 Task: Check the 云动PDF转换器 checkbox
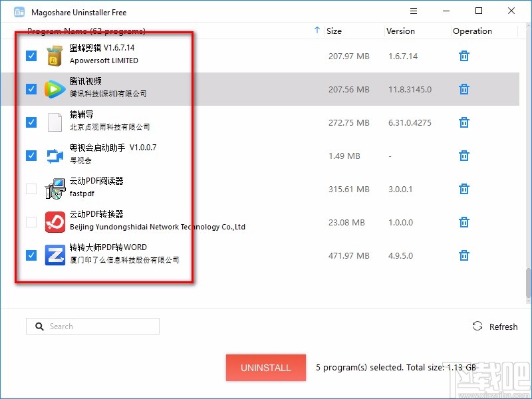click(x=31, y=222)
